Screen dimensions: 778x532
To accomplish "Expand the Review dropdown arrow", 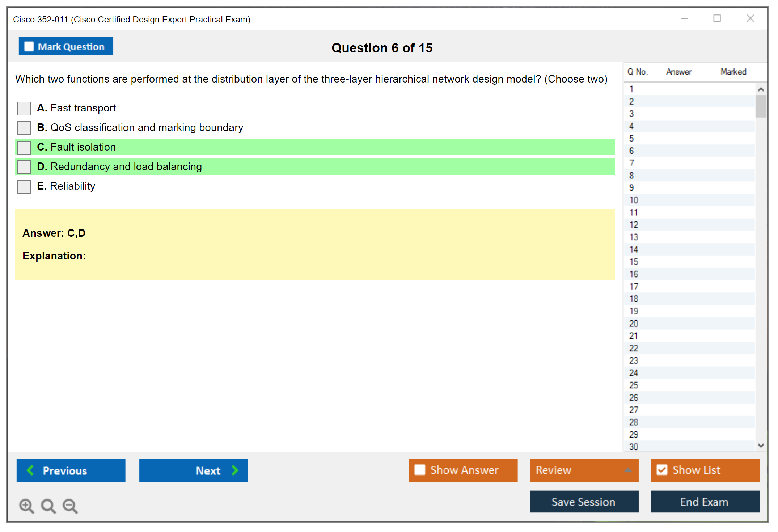I will (x=628, y=470).
